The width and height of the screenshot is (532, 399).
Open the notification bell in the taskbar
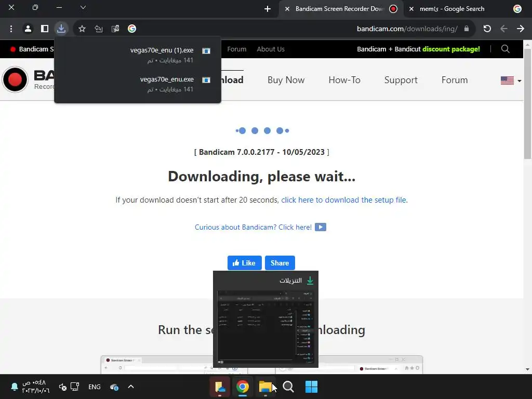tap(14, 387)
